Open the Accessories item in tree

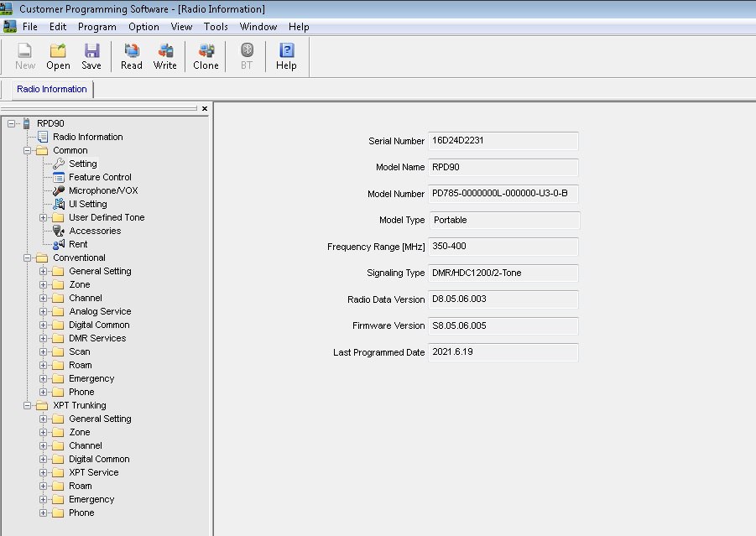click(x=94, y=231)
